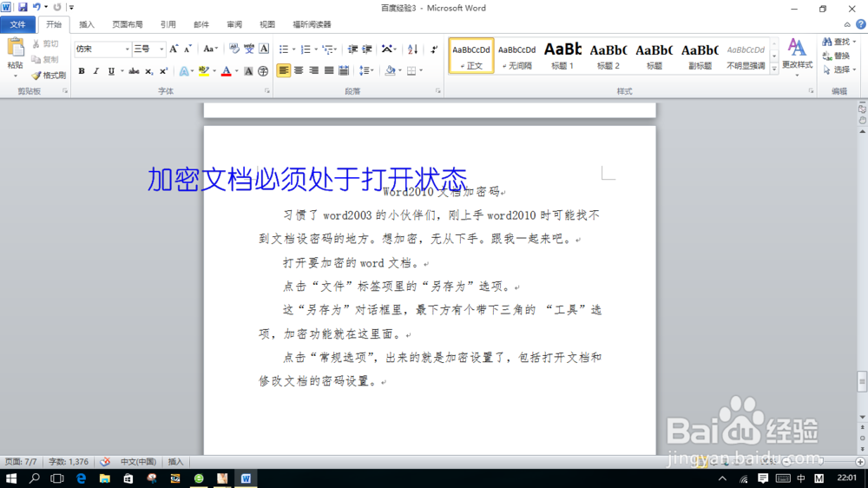Open Word Help question mark icon
Screen dimensions: 868x488
(x=861, y=24)
